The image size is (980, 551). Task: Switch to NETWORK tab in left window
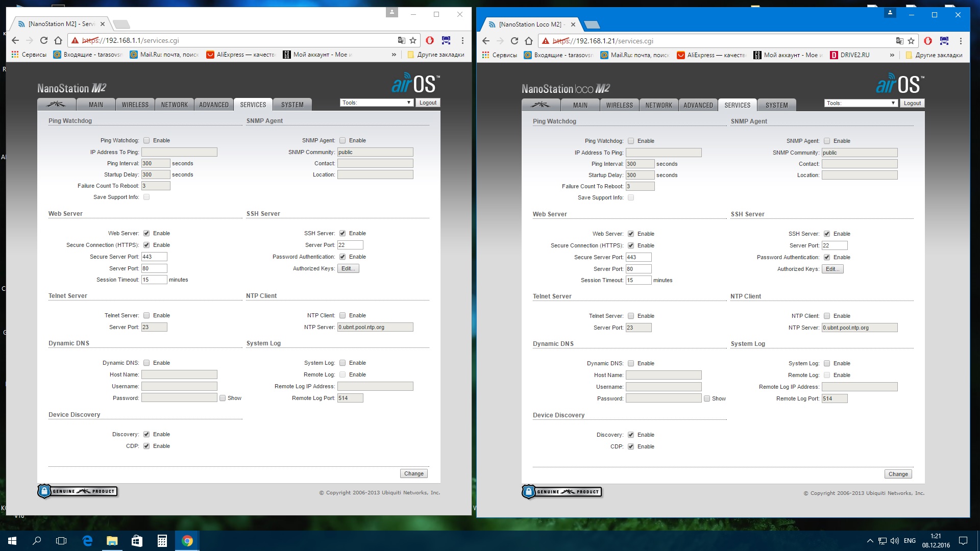(175, 105)
